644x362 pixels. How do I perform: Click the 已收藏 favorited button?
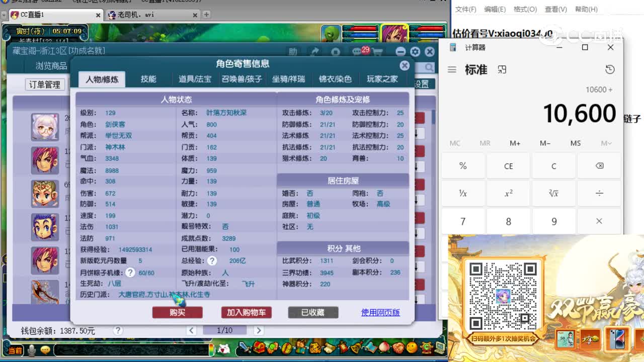click(313, 313)
